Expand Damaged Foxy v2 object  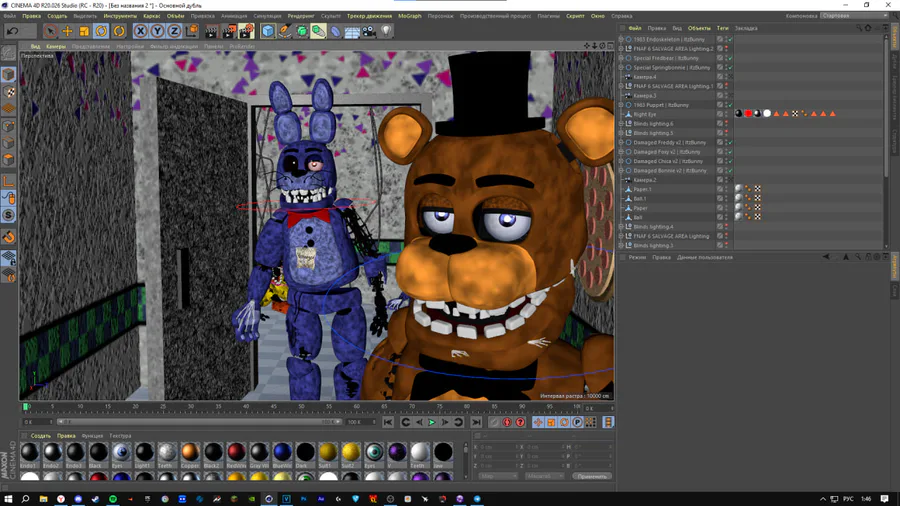620,152
